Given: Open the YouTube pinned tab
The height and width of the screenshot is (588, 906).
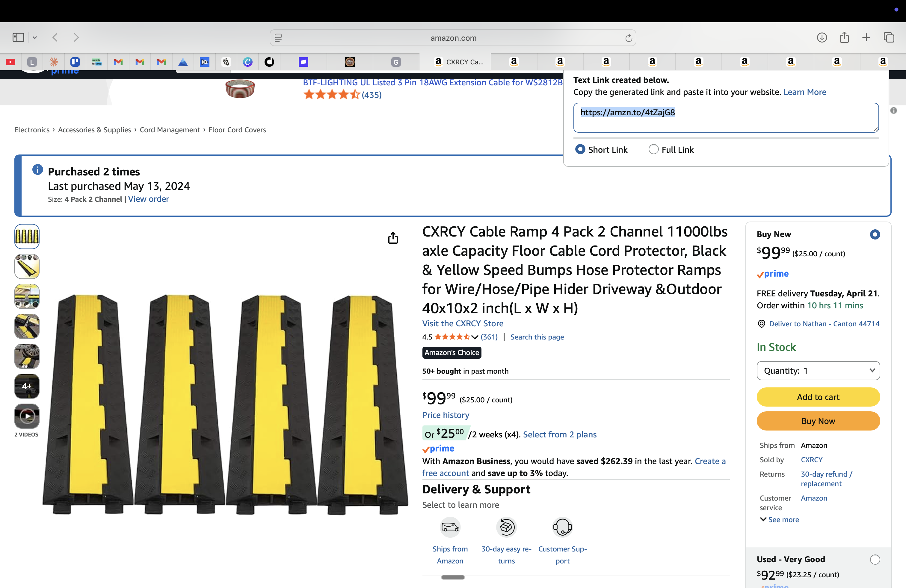Looking at the screenshot, I should pos(11,62).
